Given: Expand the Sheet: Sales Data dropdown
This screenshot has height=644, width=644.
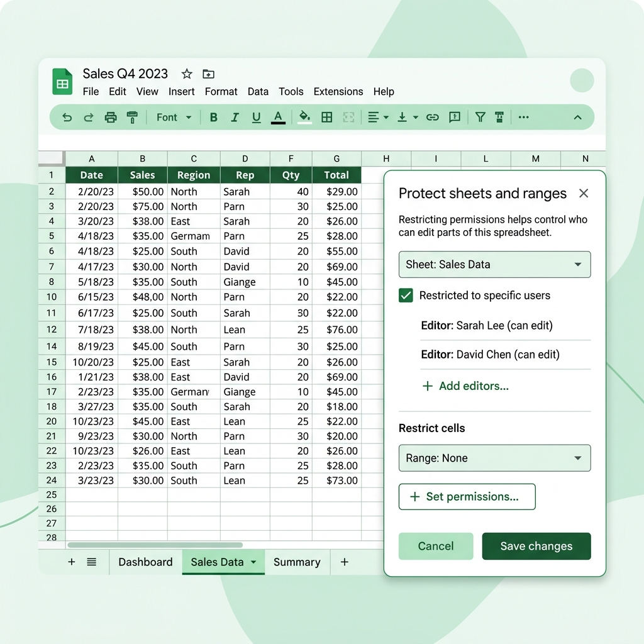Looking at the screenshot, I should click(x=494, y=265).
